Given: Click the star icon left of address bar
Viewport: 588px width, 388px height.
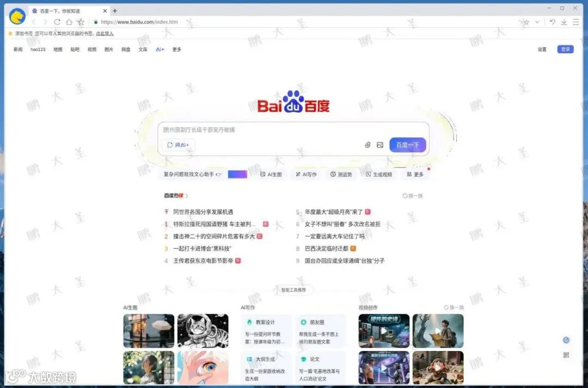Looking at the screenshot, I should [81, 22].
